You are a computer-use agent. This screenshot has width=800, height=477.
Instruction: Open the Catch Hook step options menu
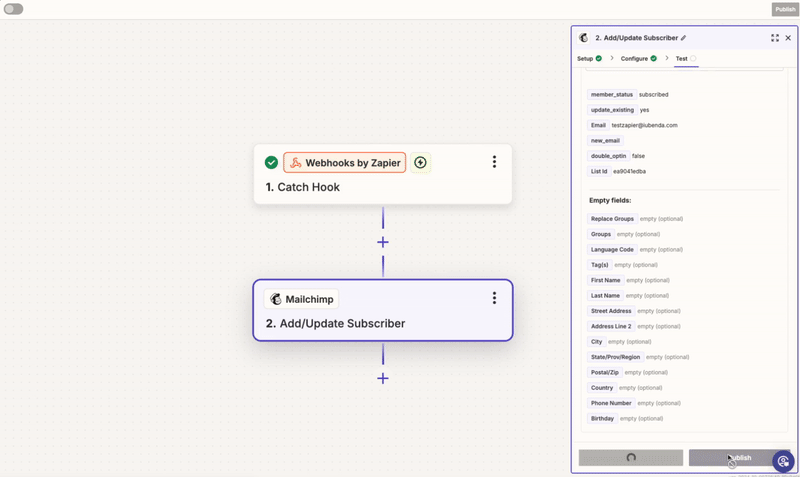coord(494,162)
